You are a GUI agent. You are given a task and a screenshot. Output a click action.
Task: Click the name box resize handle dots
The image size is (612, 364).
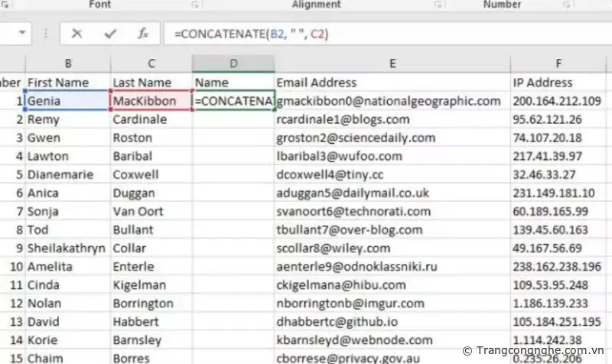pos(46,34)
